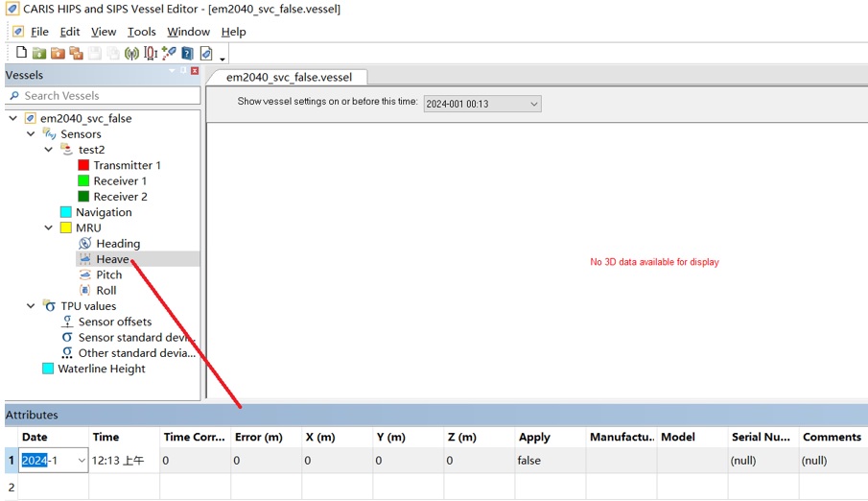Select Sensor offsets under TPU values
Image resolution: width=868 pixels, height=501 pixels.
114,322
